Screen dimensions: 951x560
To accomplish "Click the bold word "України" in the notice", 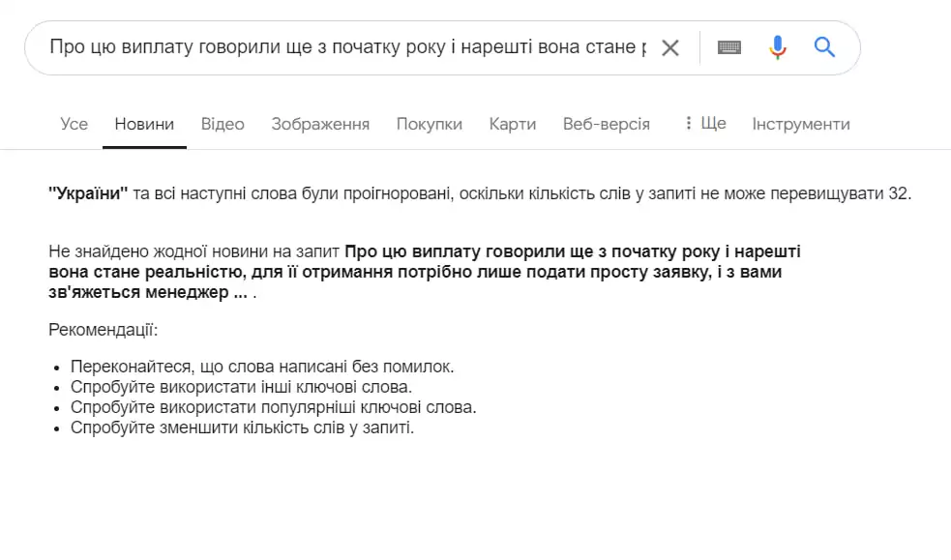I will coord(88,193).
